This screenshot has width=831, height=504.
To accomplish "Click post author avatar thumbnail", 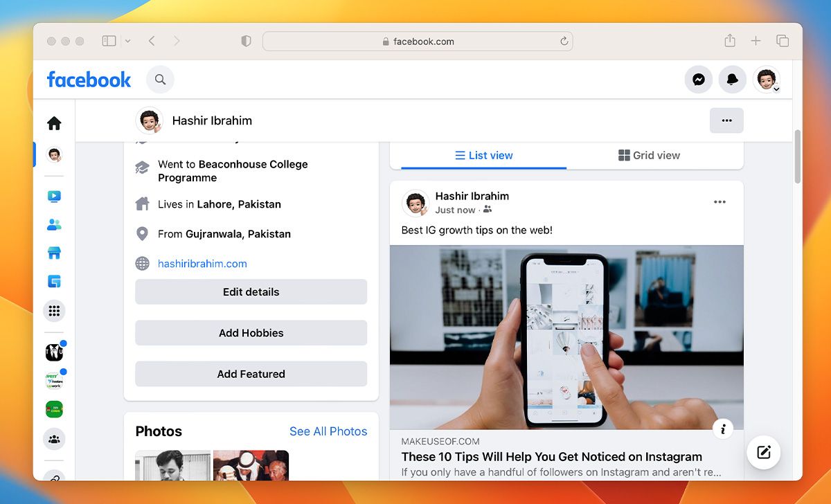I will (415, 203).
